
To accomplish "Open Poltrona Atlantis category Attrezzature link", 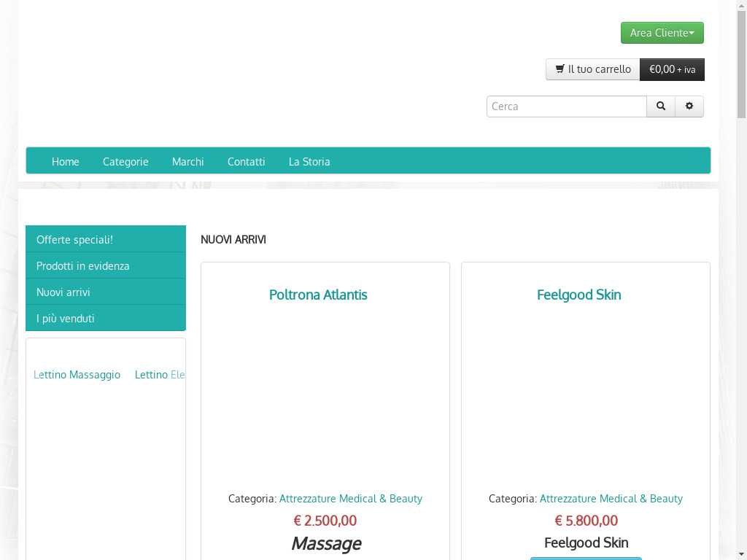I will coord(351,499).
